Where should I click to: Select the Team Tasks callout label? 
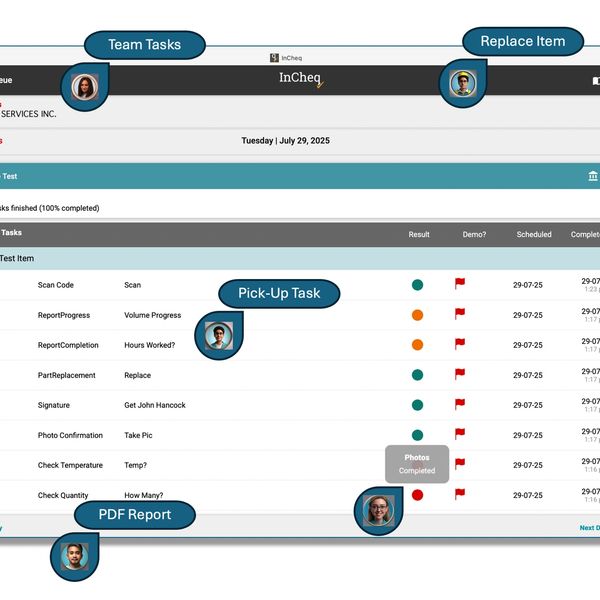[145, 45]
